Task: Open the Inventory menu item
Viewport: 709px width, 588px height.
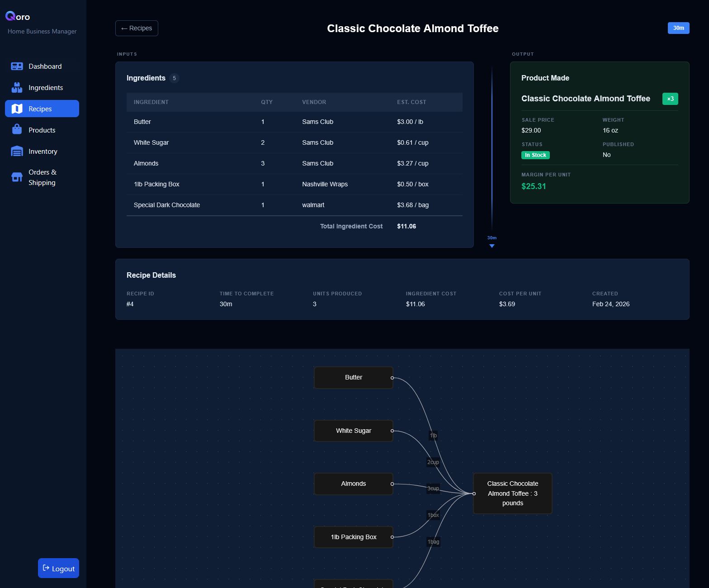Action: click(x=43, y=152)
